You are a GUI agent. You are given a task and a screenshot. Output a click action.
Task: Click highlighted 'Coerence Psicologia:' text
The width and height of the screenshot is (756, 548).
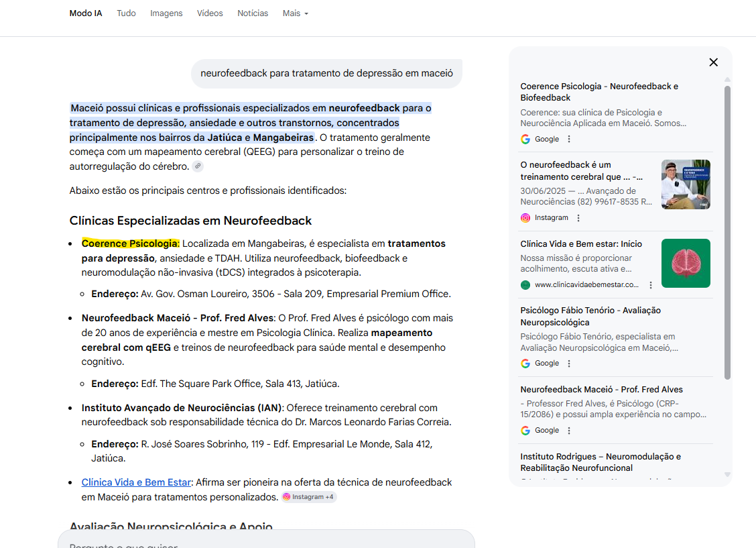tap(130, 243)
